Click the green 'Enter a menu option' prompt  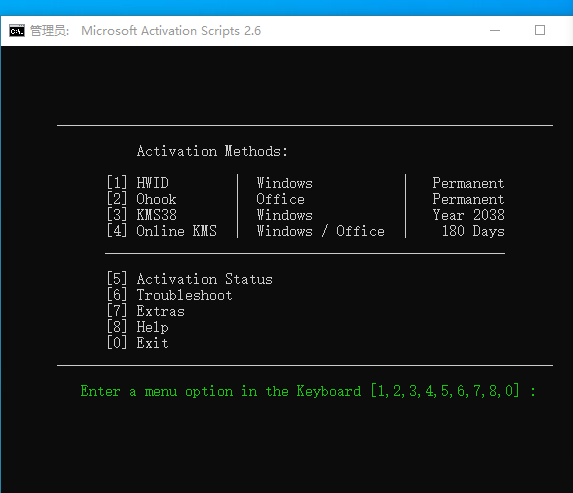pos(308,391)
